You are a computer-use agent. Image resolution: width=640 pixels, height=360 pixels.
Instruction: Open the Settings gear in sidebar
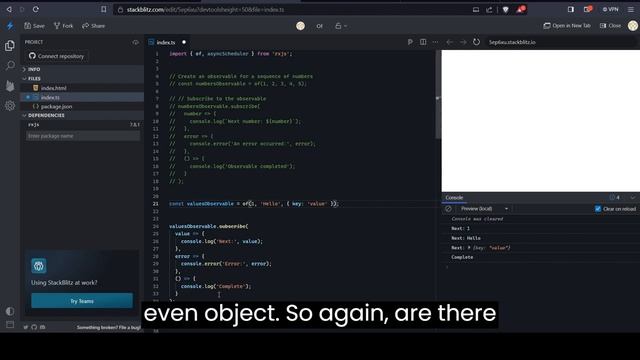coord(10,106)
